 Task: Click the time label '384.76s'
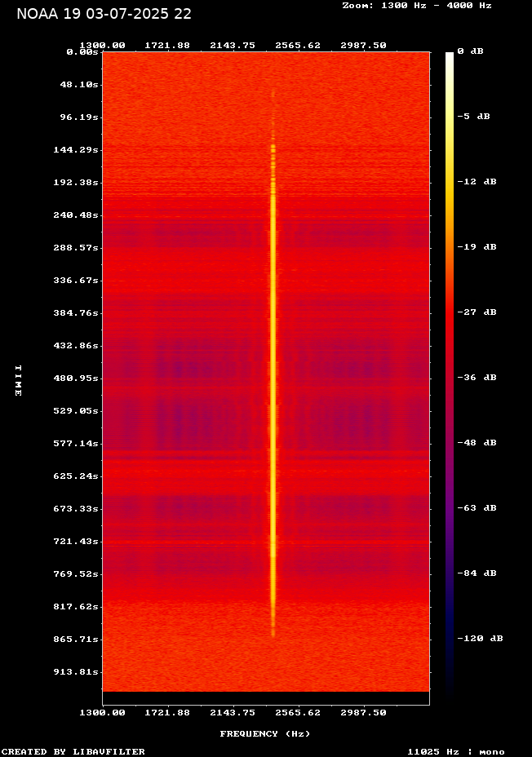(76, 313)
